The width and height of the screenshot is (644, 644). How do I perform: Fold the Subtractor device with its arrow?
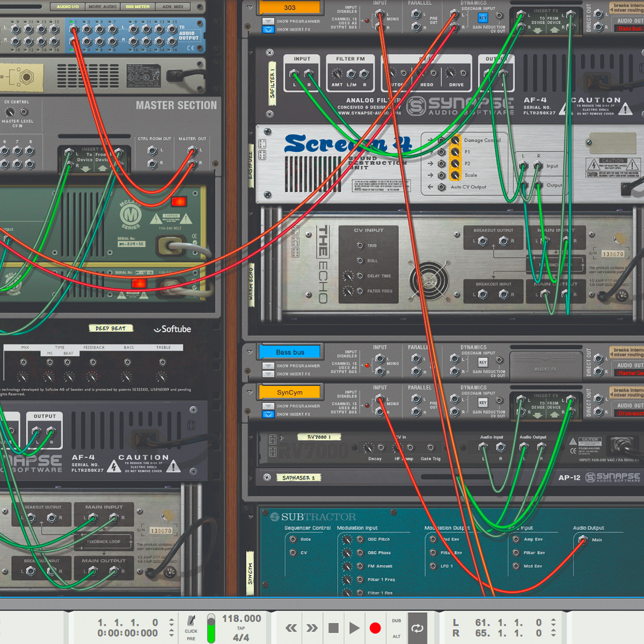pyautogui.click(x=250, y=517)
